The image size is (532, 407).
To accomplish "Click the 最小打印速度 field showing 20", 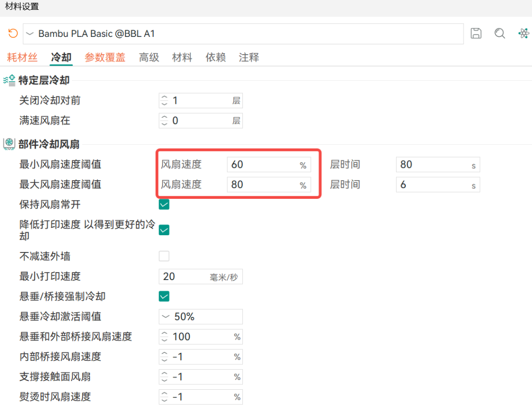I will 200,277.
